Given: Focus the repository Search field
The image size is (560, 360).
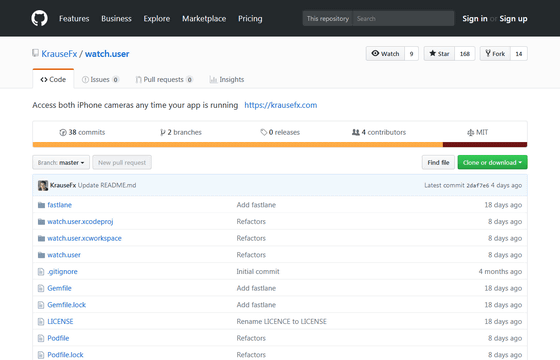Looking at the screenshot, I should coord(403,19).
